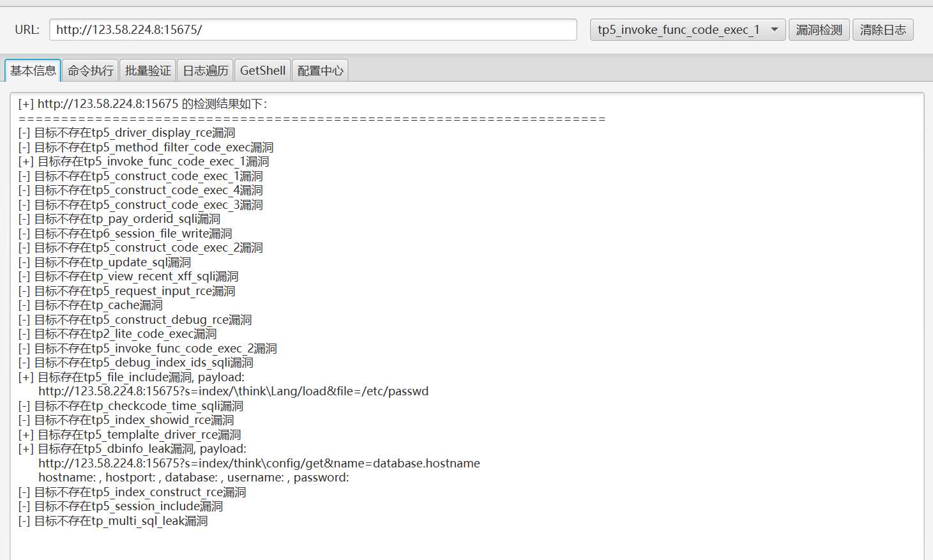Click the tp5_invoke_func_code_exec_2 result line

pos(148,349)
